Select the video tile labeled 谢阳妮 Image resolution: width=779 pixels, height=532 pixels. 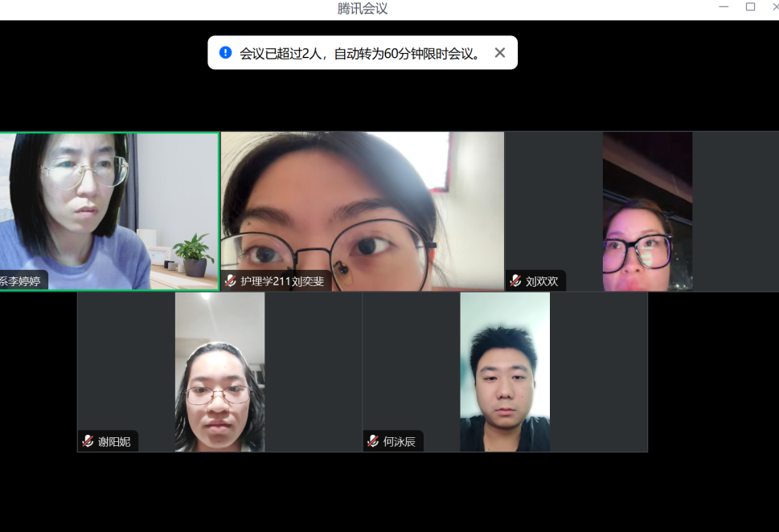[219, 371]
